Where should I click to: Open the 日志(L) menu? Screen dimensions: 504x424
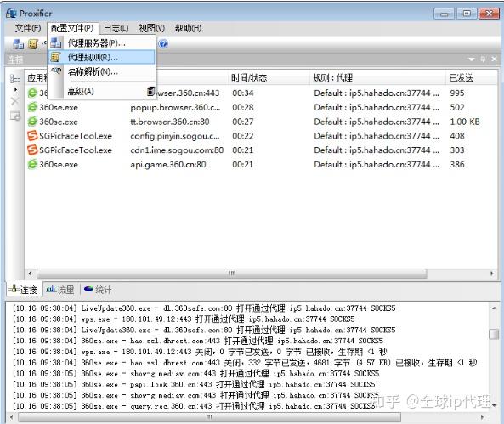click(x=116, y=29)
